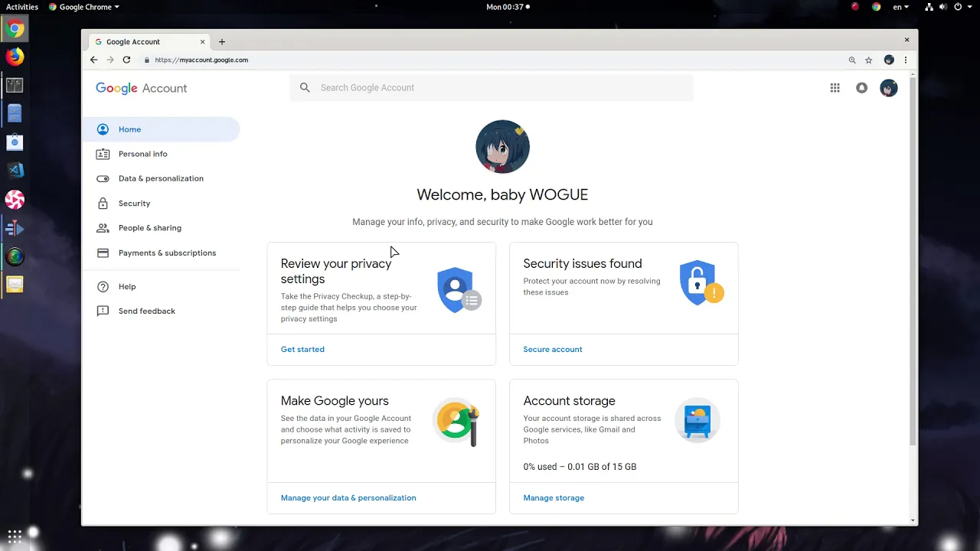Open the Google Account notifications bell
Image resolution: width=980 pixels, height=551 pixels.
click(x=861, y=88)
